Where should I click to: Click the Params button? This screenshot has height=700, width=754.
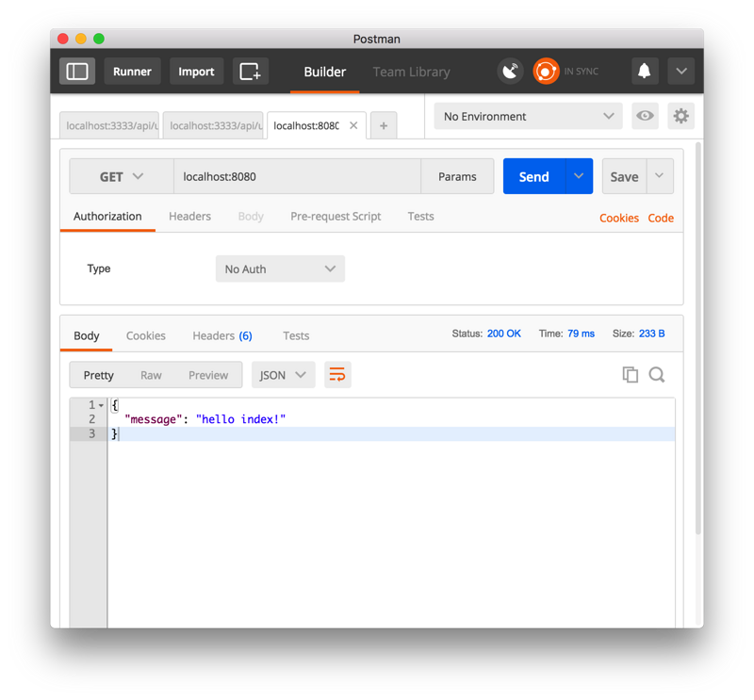pos(457,176)
